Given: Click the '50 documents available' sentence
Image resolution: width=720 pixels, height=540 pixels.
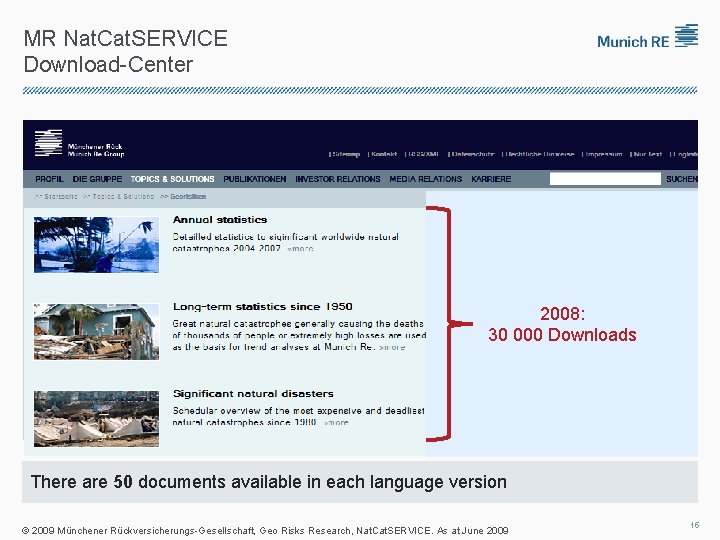Looking at the screenshot, I should pos(269,482).
